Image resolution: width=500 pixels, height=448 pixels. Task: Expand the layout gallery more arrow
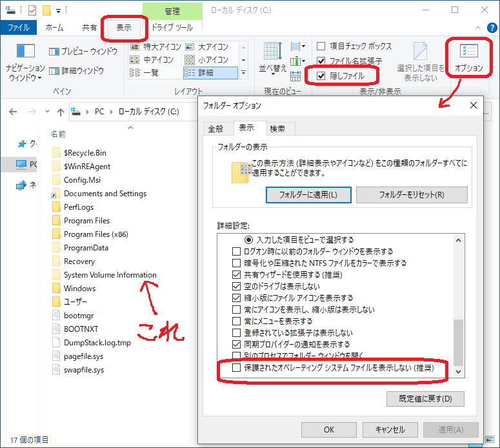[243, 73]
